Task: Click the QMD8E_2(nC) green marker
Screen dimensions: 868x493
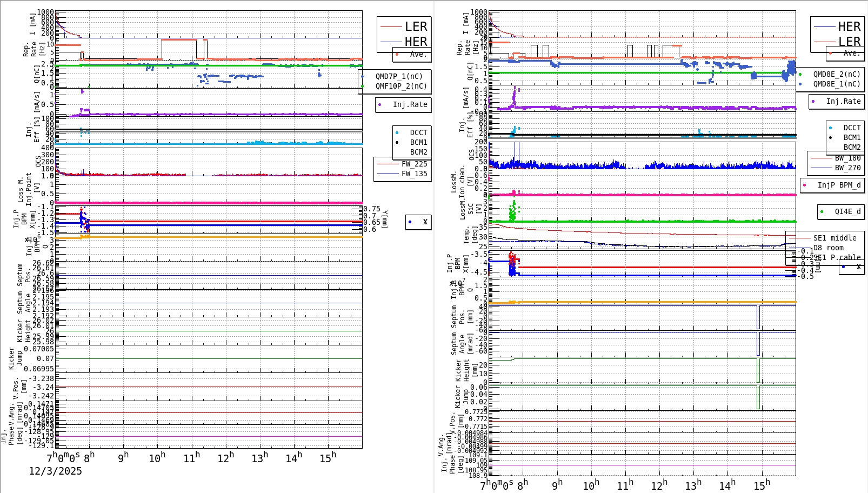Action: 800,74
